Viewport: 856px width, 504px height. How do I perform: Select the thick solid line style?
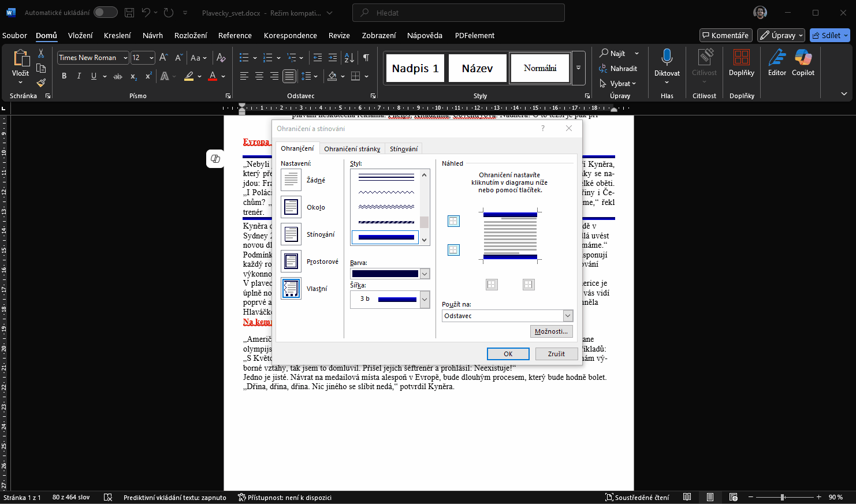click(x=386, y=237)
